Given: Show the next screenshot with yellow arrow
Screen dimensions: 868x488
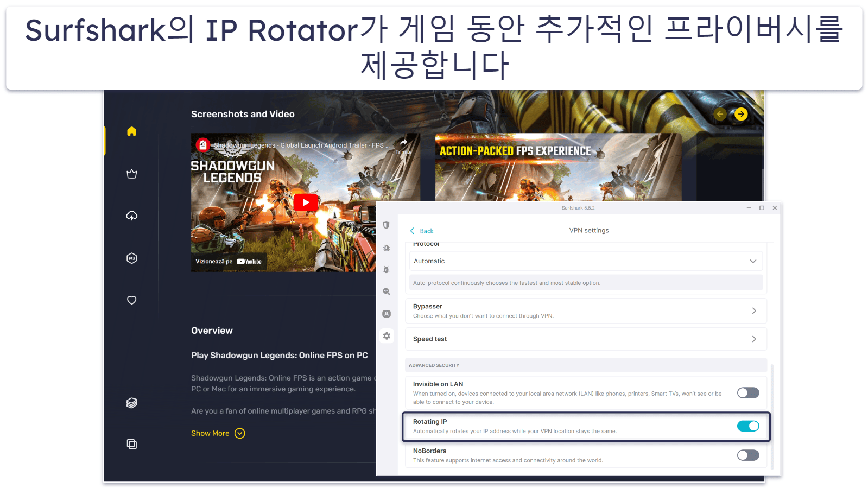Looking at the screenshot, I should (x=741, y=114).
